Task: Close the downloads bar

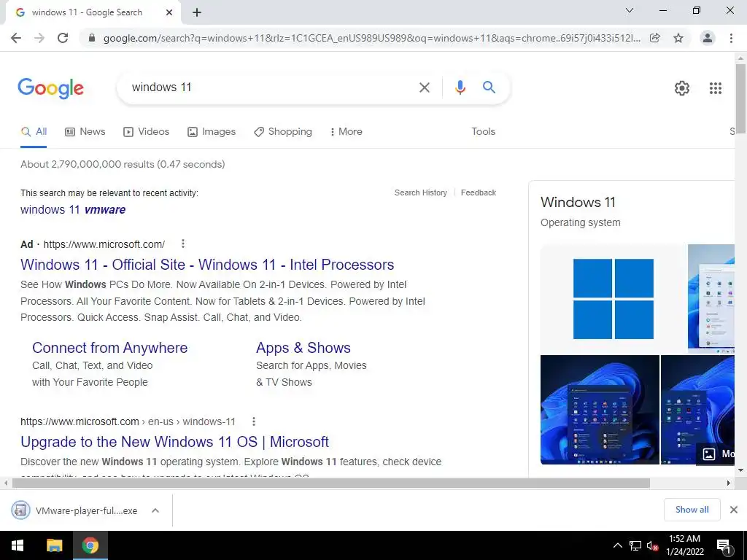Action: coord(734,510)
